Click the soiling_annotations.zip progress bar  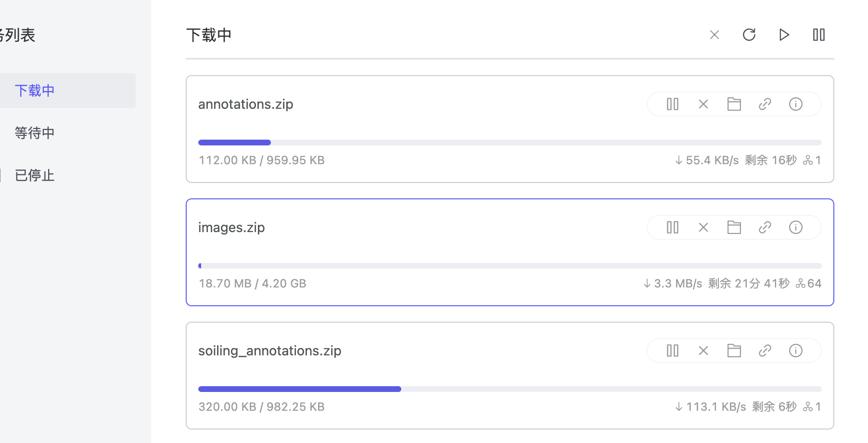(510, 389)
